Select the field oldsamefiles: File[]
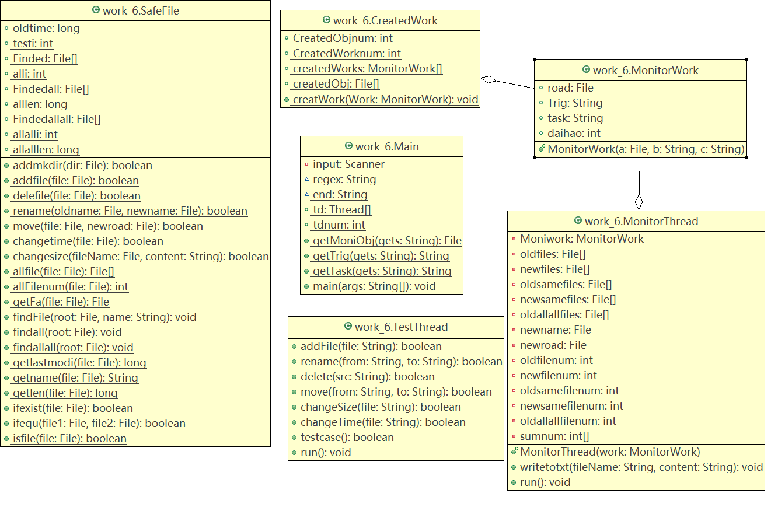The image size is (771, 532). point(566,284)
